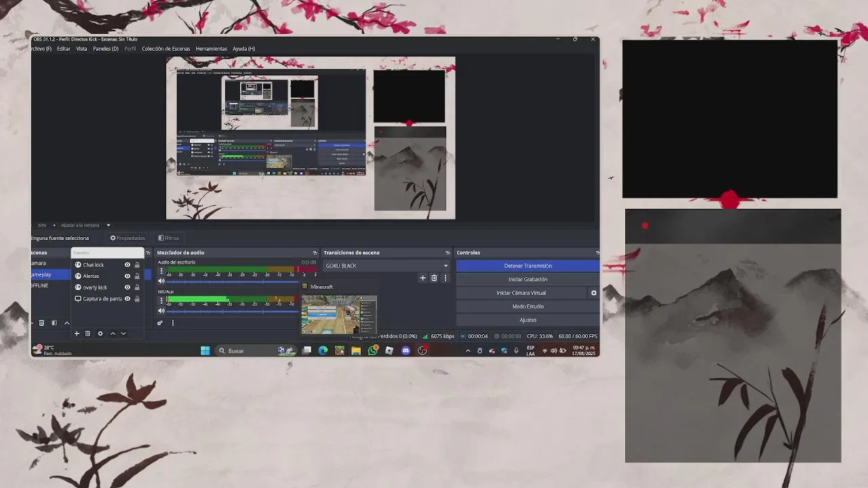Screen dimensions: 868x488
Task: Open Audio del escritorio options dots
Action: click(161, 271)
